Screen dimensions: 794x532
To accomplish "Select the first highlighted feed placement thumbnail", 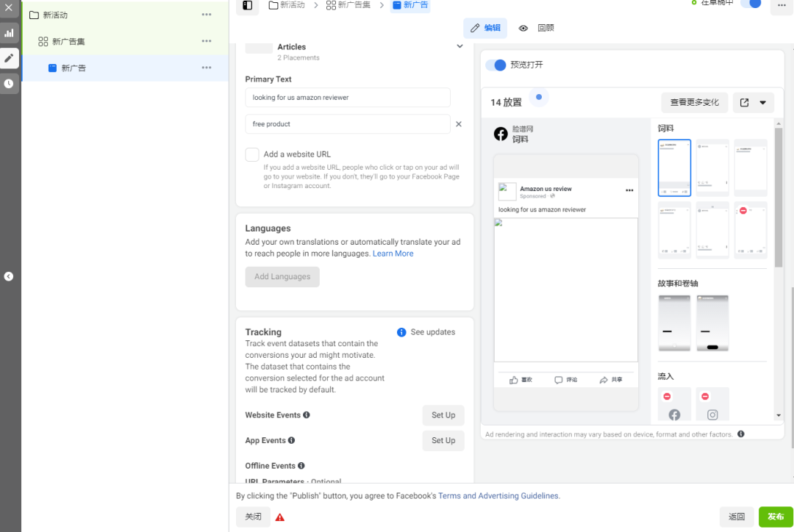I will (x=674, y=168).
